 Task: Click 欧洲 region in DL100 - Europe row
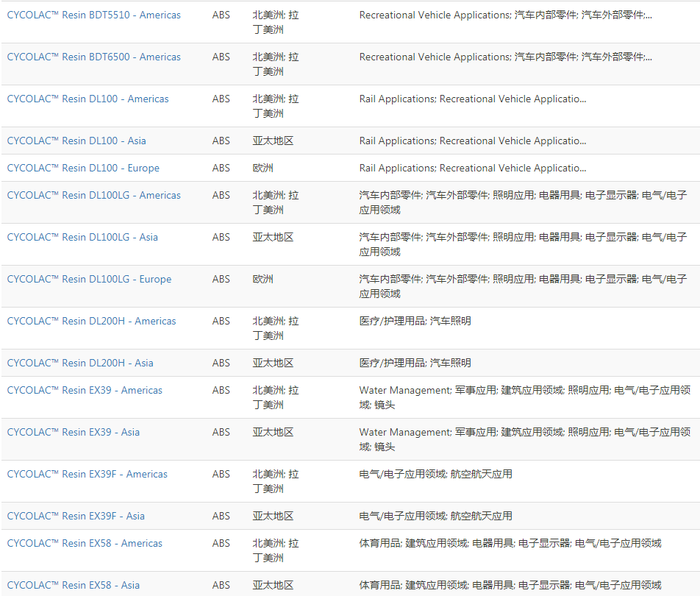[262, 168]
